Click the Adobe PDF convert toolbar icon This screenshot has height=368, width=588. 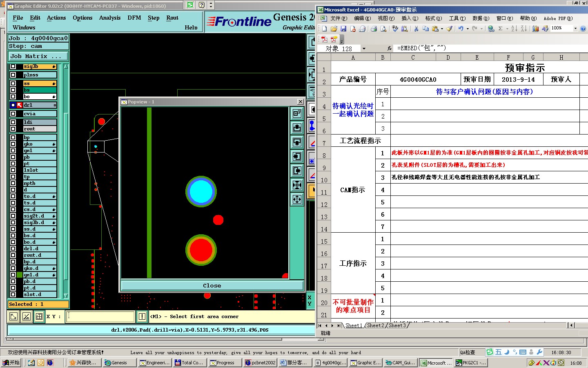pos(324,40)
